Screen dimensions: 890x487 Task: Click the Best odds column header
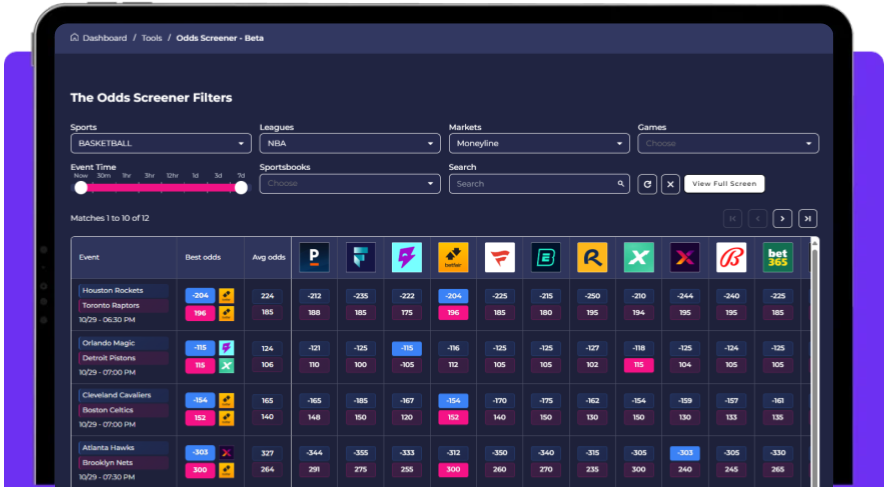click(x=203, y=257)
